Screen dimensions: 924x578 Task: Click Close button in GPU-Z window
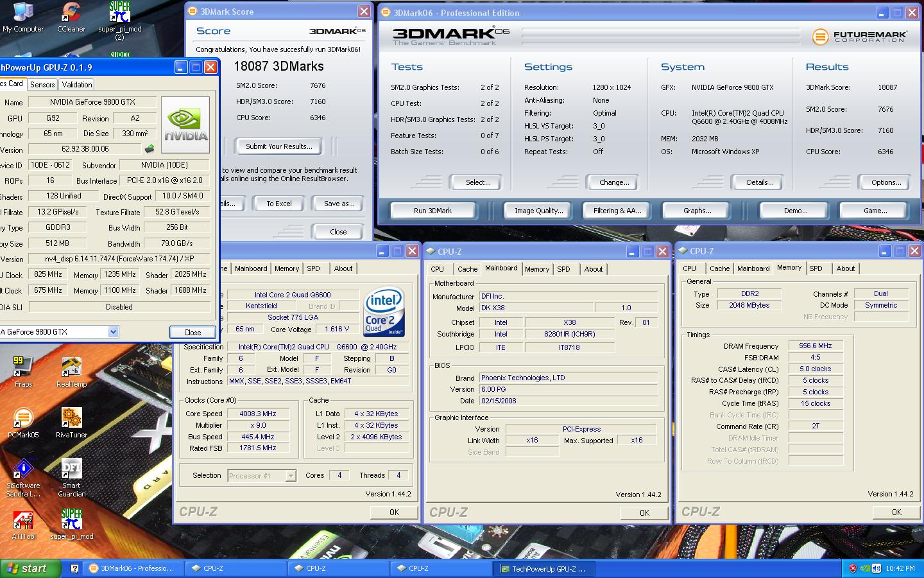[x=193, y=333]
